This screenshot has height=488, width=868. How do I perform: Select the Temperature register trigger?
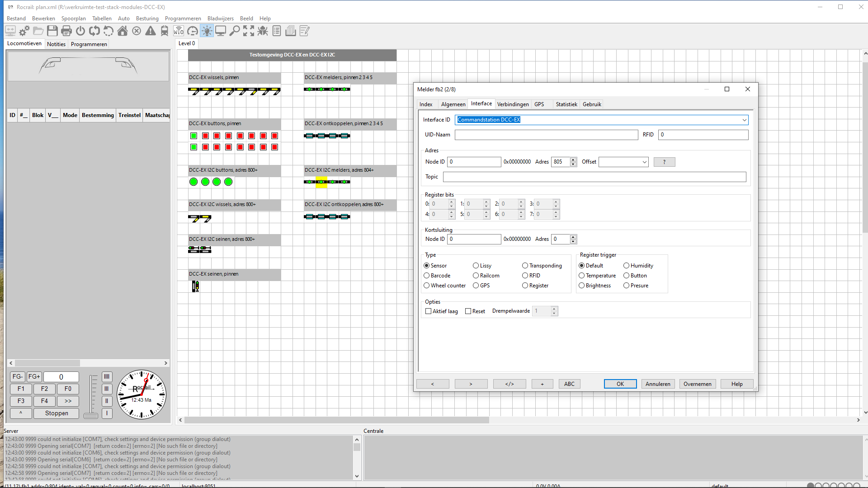coord(582,276)
